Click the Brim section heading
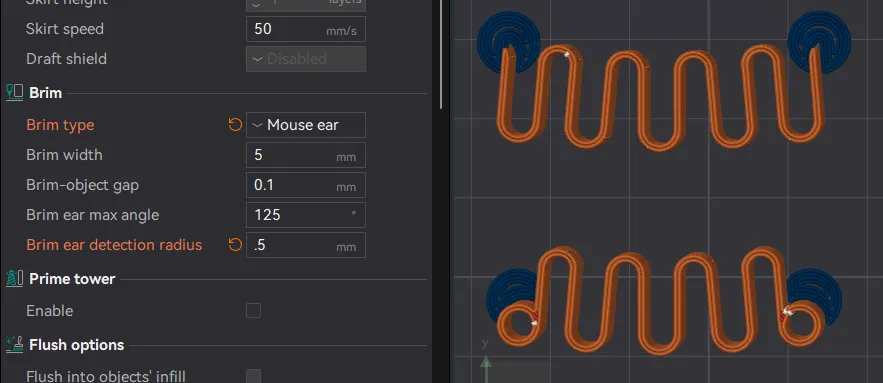Viewport: 883px width, 383px height. pos(46,93)
